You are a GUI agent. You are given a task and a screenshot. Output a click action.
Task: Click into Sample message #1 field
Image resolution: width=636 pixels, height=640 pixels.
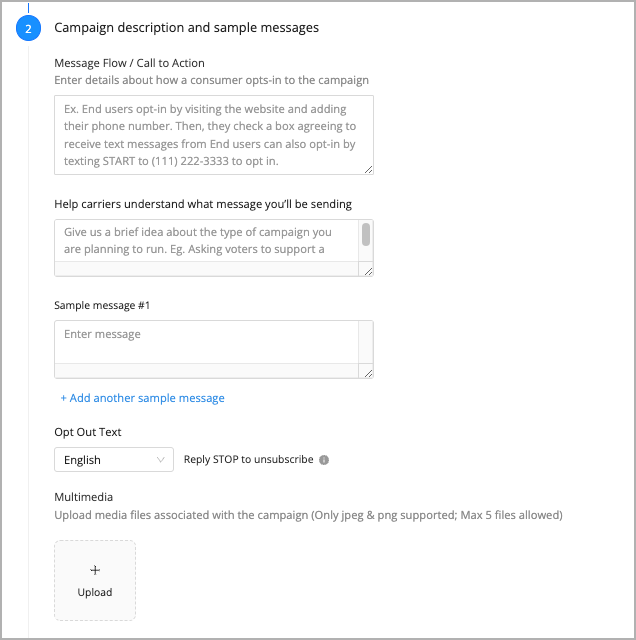pyautogui.click(x=207, y=342)
